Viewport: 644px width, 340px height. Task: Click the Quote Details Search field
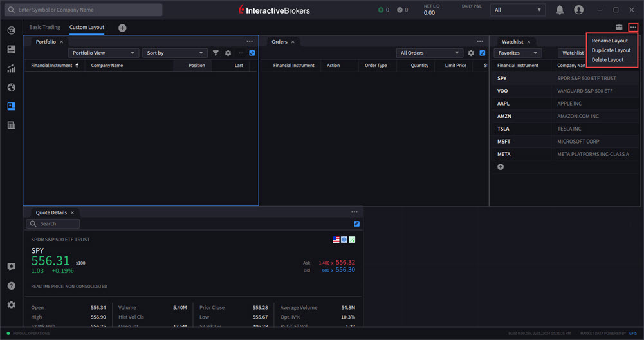(53, 223)
